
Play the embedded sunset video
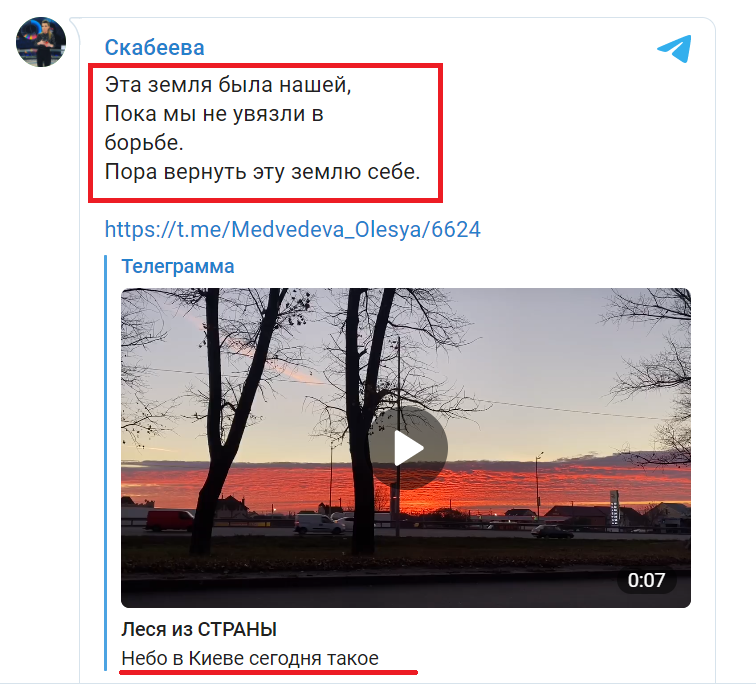coord(408,448)
